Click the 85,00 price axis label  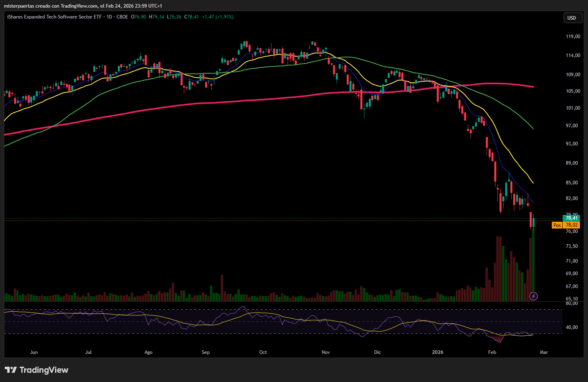pos(572,183)
